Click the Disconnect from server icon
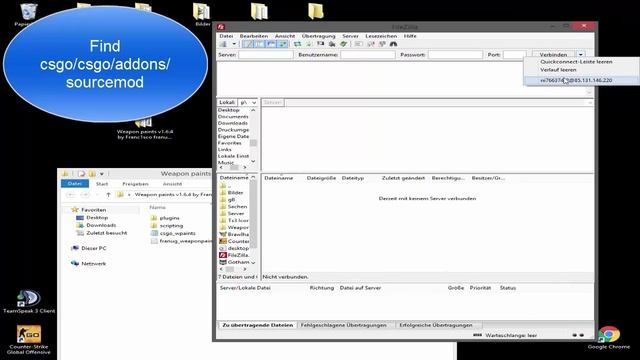This screenshot has height=360, width=640. (332, 44)
